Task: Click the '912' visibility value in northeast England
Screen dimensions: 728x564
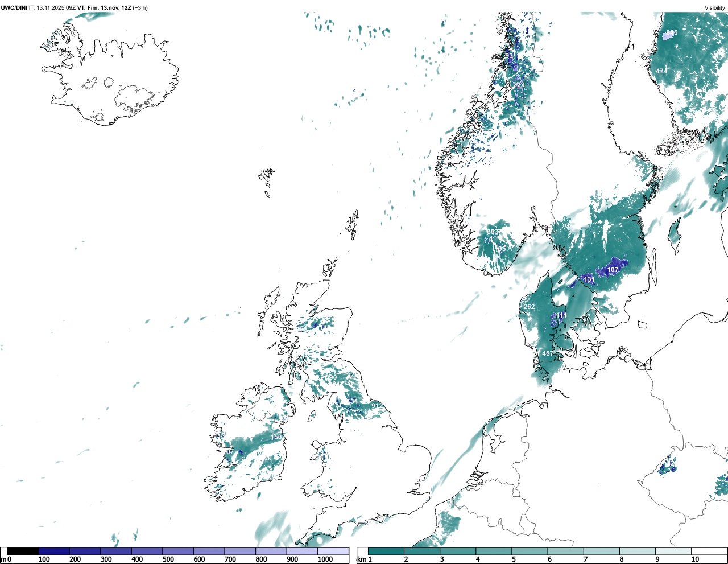Action: click(x=377, y=405)
